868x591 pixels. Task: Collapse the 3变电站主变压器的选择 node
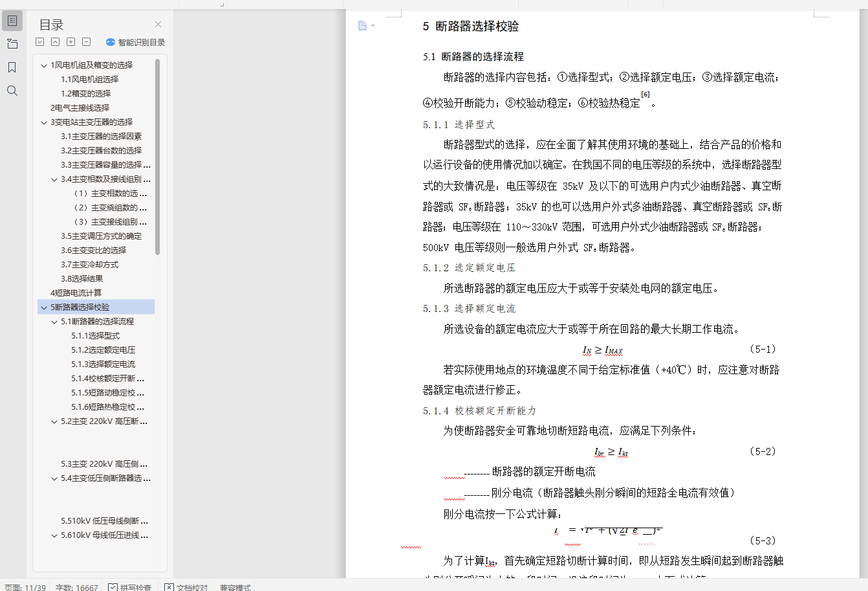[x=44, y=122]
